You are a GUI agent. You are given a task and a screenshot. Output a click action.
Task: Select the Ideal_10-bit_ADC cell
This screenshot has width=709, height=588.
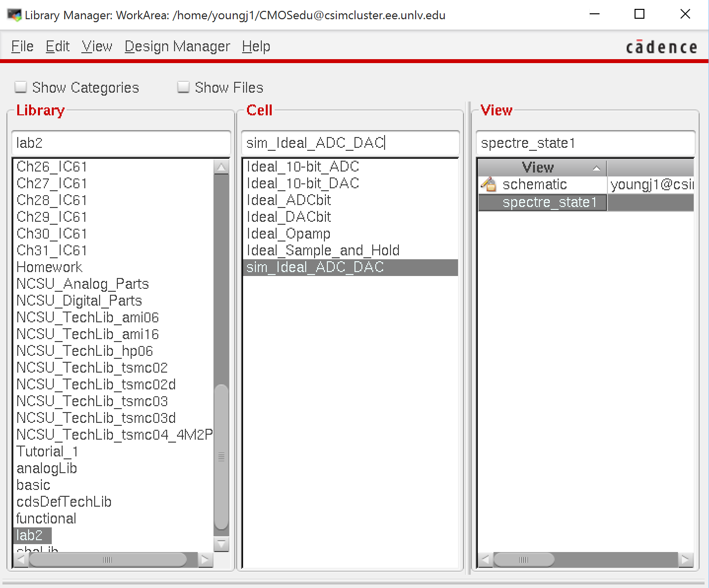tap(303, 167)
